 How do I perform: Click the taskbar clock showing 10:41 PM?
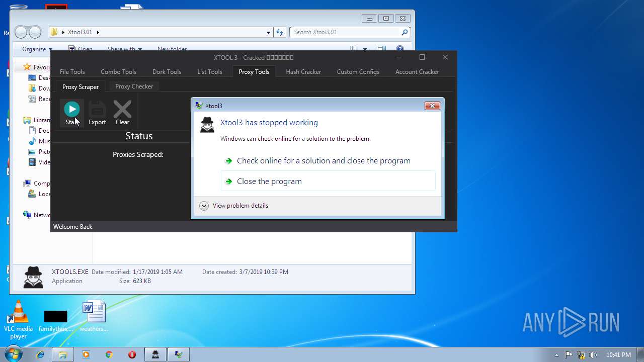coord(618,355)
